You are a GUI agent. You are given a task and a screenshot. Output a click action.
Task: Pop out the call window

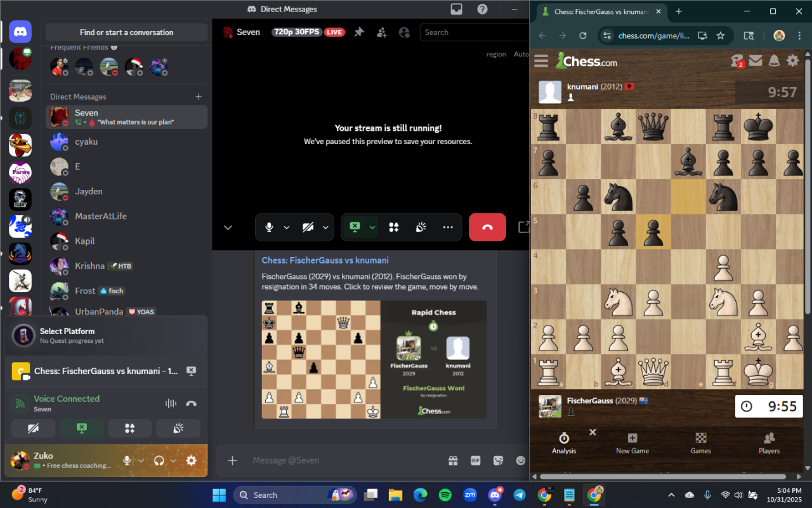pyautogui.click(x=523, y=227)
